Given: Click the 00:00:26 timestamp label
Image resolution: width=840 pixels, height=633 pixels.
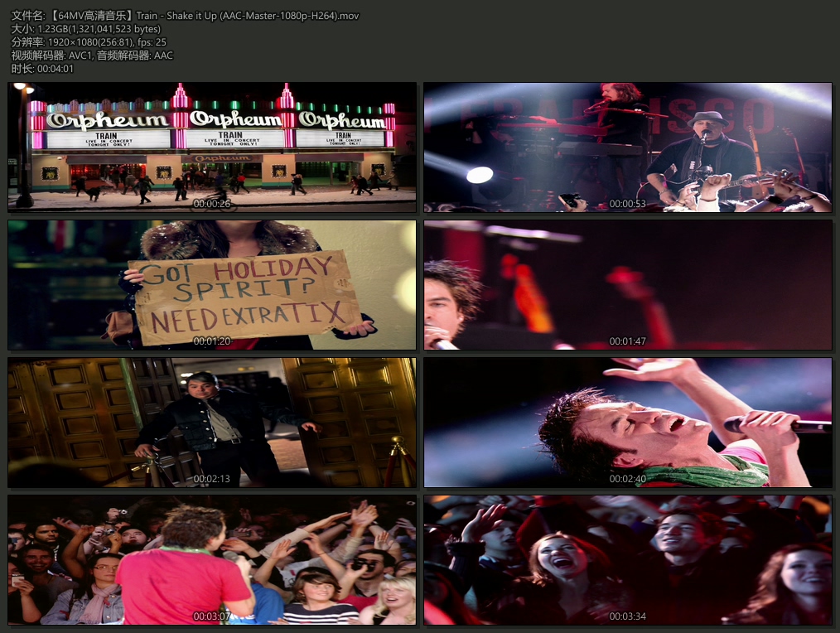Looking at the screenshot, I should [x=212, y=204].
